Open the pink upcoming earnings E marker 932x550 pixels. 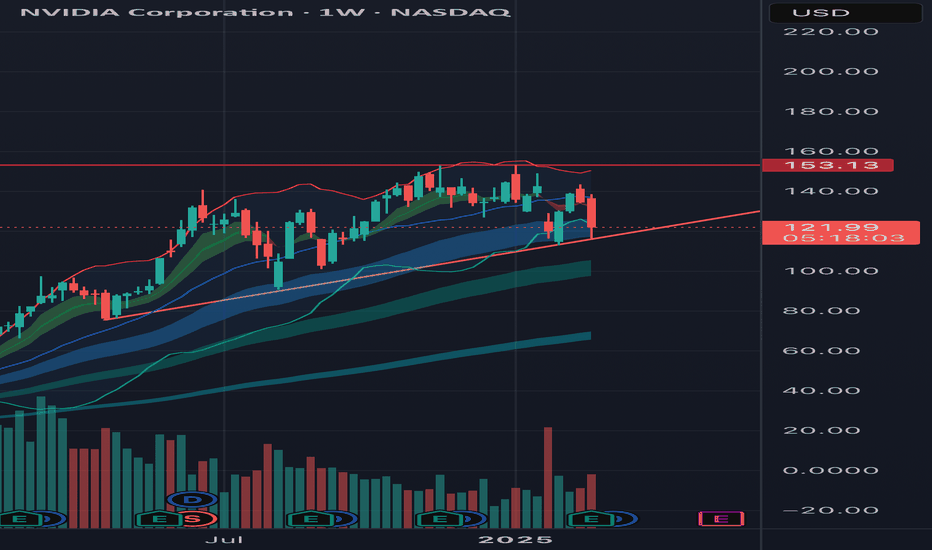point(721,519)
